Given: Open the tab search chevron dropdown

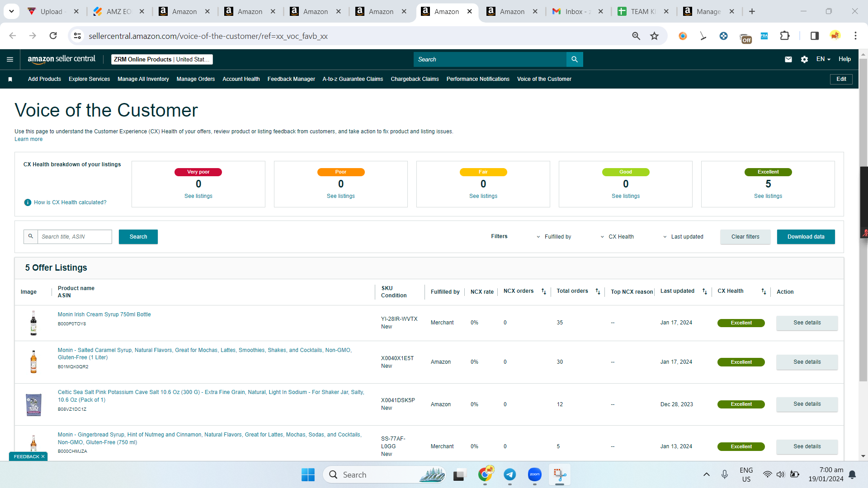Looking at the screenshot, I should coord(11,11).
